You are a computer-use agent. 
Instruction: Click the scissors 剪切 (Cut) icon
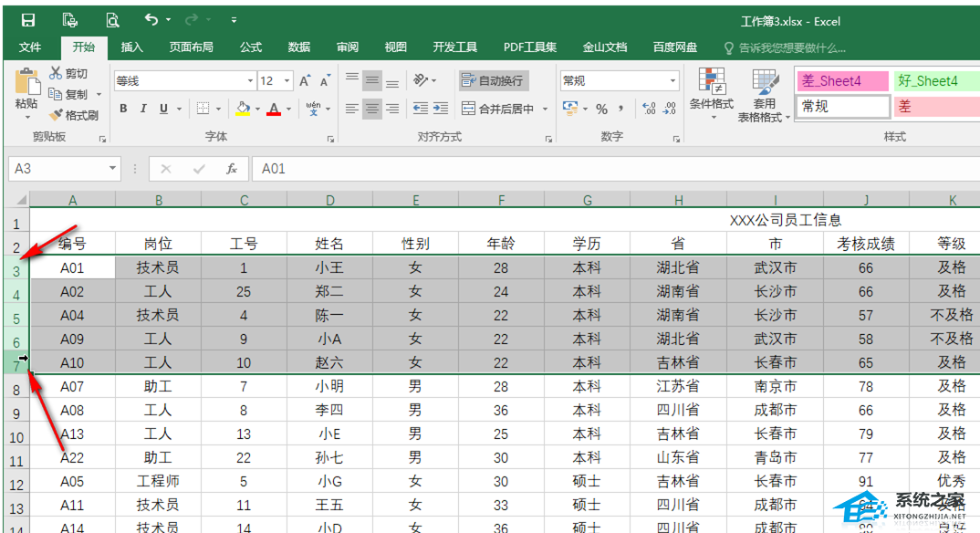(x=57, y=73)
